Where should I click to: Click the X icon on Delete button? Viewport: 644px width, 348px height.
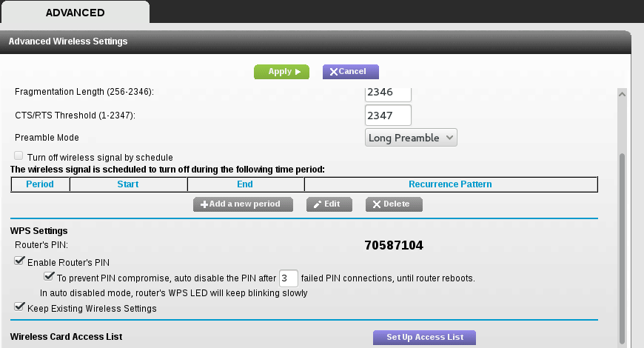click(x=377, y=204)
